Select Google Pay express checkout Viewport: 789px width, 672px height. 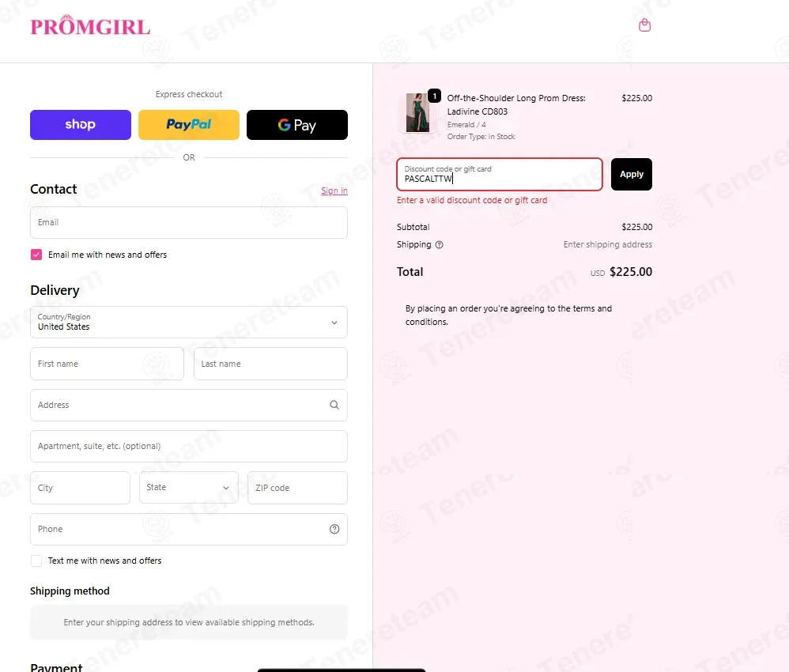(x=297, y=125)
